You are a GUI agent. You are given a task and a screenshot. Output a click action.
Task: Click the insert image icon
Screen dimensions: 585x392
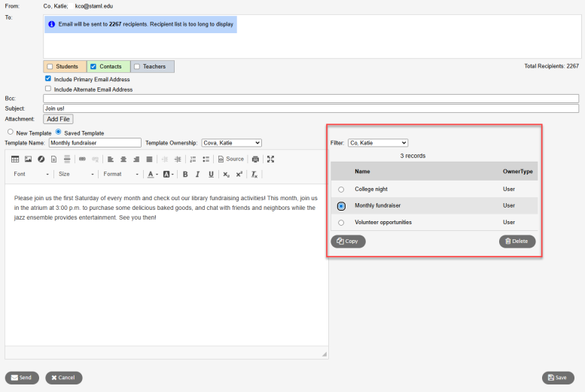pyautogui.click(x=28, y=160)
